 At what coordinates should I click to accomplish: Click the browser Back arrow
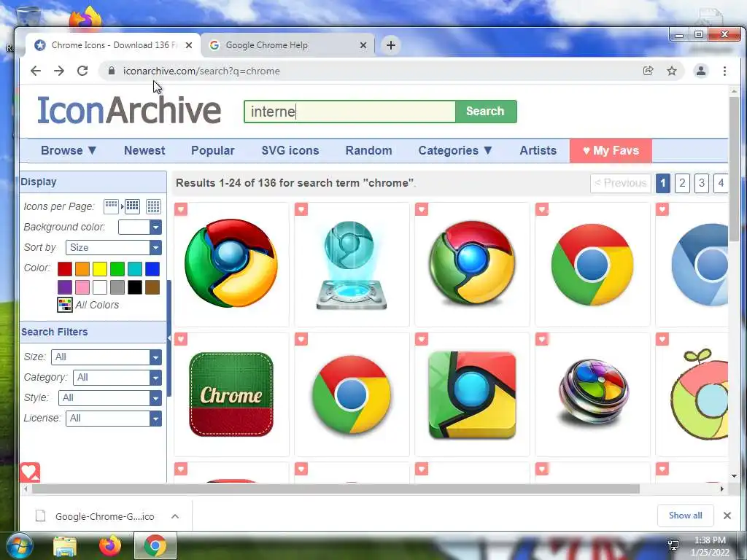pyautogui.click(x=36, y=71)
